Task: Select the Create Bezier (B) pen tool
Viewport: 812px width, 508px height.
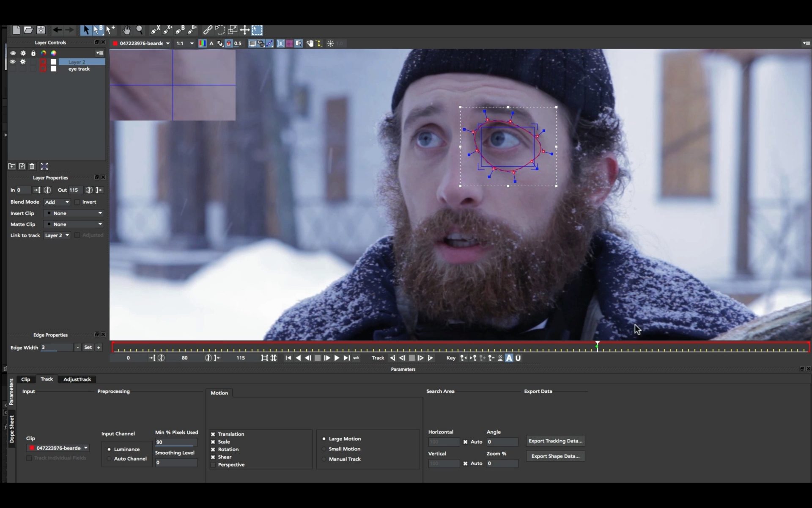Action: coord(180,30)
